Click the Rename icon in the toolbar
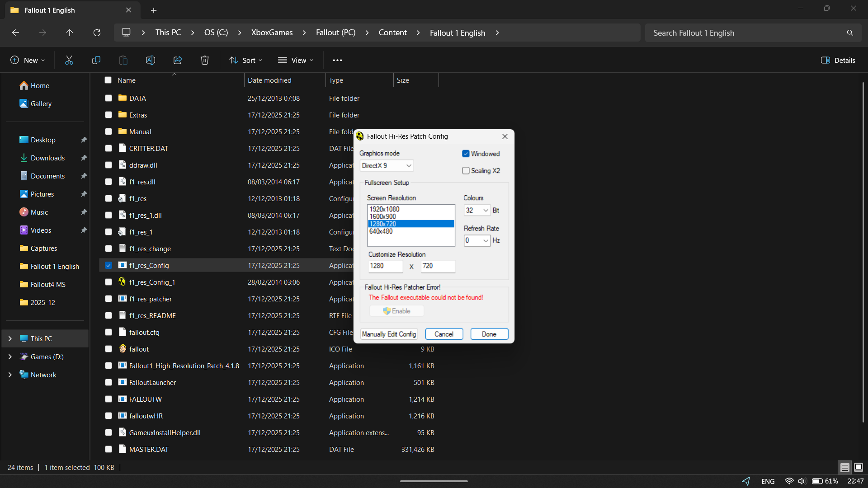Screen dimensions: 868x488 click(x=150, y=60)
